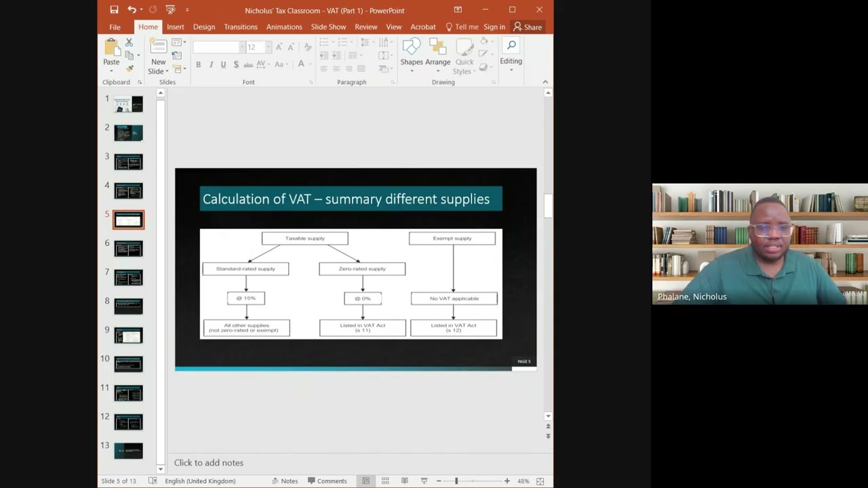The width and height of the screenshot is (868, 488).
Task: Click the Zoom Out minus button
Action: coord(439,481)
